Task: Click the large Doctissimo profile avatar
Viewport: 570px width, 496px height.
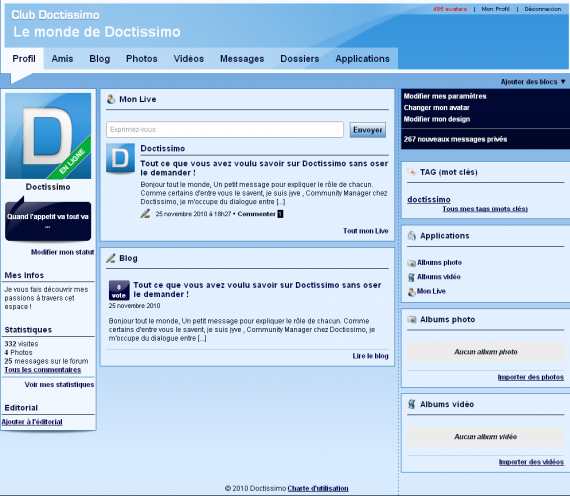Action: (x=48, y=136)
